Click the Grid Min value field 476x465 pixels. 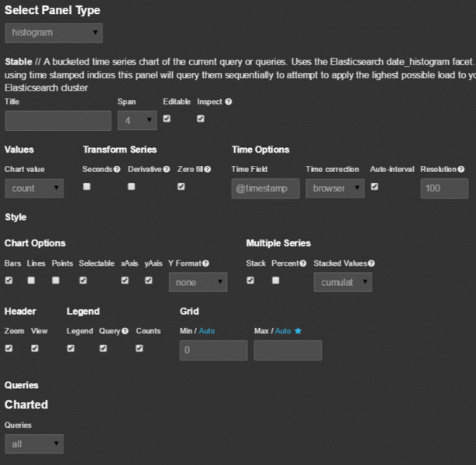[213, 350]
